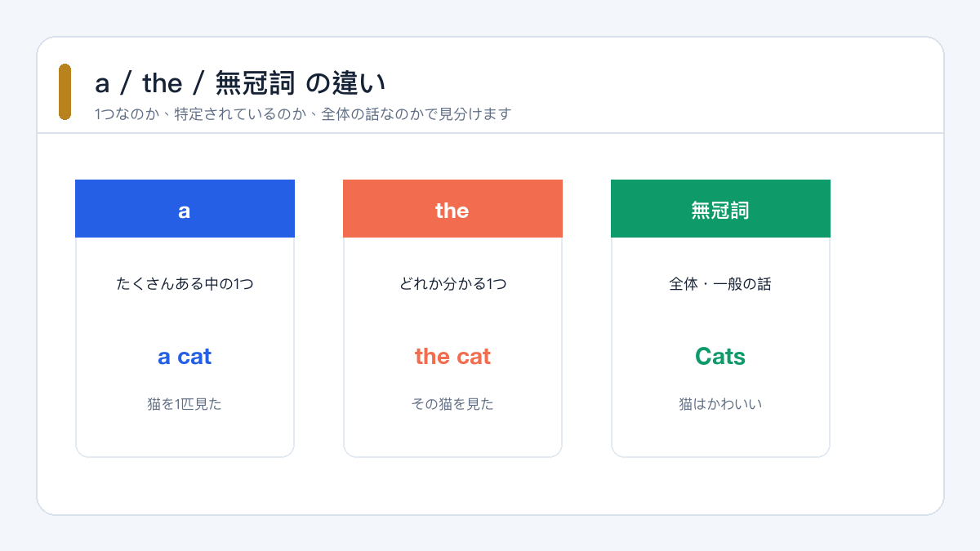Viewport: 980px width, 551px height.
Task: Click the translation "猫を1匹見た"
Action: tap(185, 404)
